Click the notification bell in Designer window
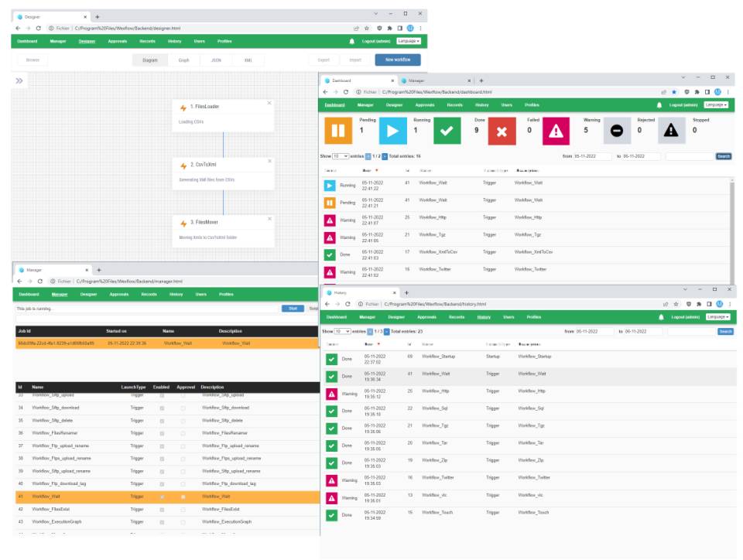The image size is (743, 560). tap(352, 41)
